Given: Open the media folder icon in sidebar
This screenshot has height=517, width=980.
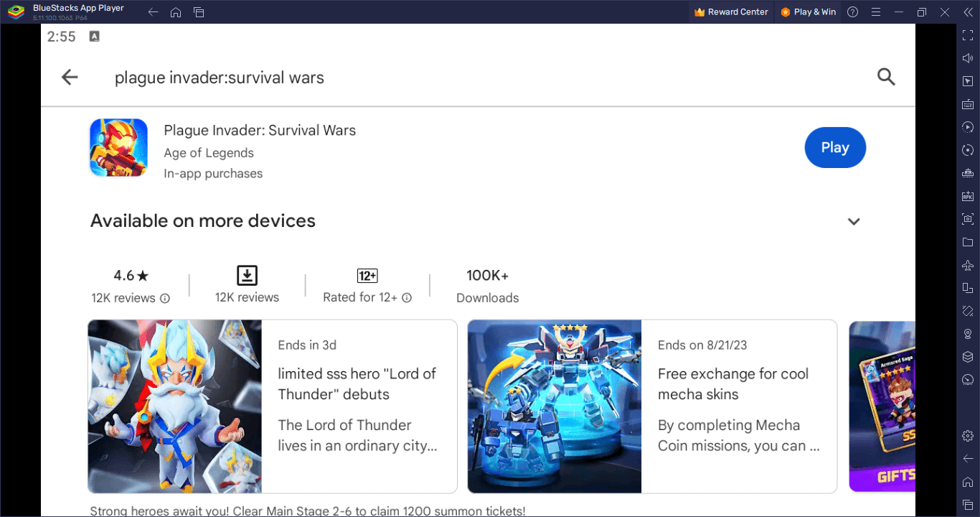Looking at the screenshot, I should click(968, 242).
